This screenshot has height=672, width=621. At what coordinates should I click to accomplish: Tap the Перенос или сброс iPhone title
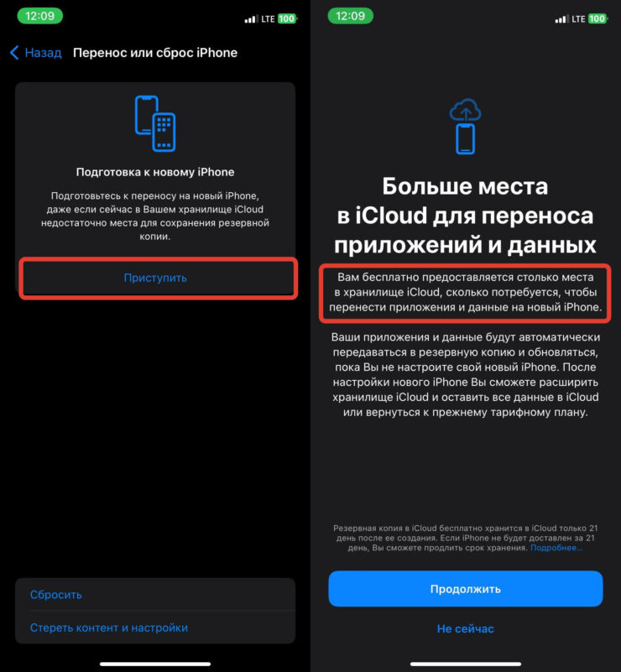pos(155,53)
